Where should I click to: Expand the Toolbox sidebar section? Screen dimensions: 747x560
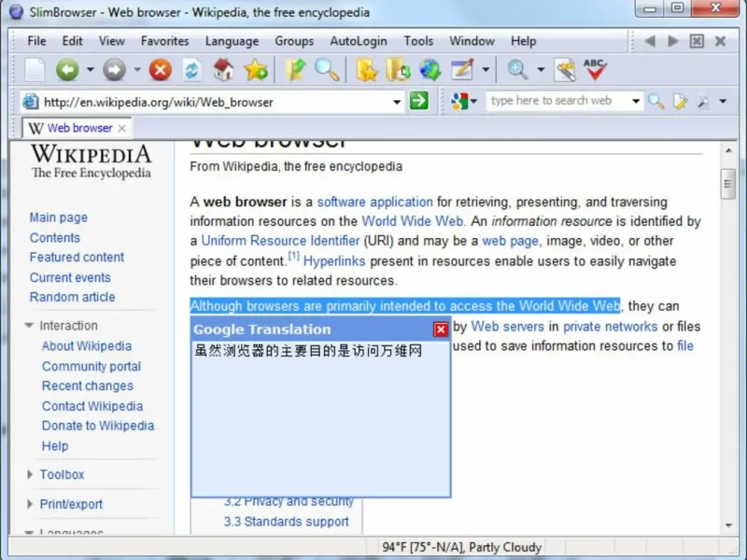tap(30, 474)
